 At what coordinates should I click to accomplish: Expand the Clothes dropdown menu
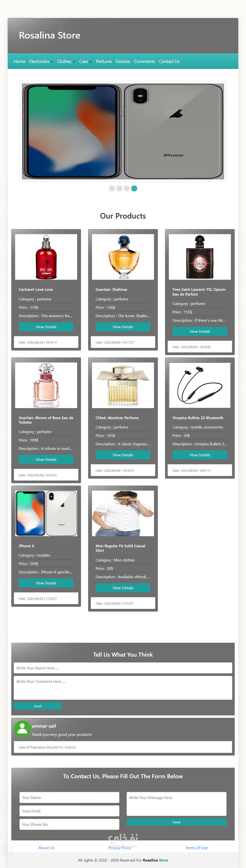[x=66, y=61]
